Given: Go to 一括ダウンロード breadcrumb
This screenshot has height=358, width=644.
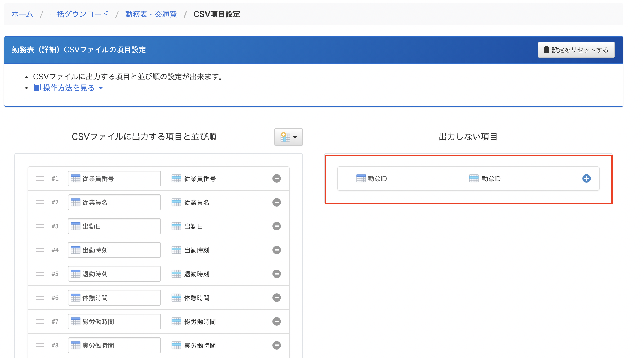Looking at the screenshot, I should 79,14.
